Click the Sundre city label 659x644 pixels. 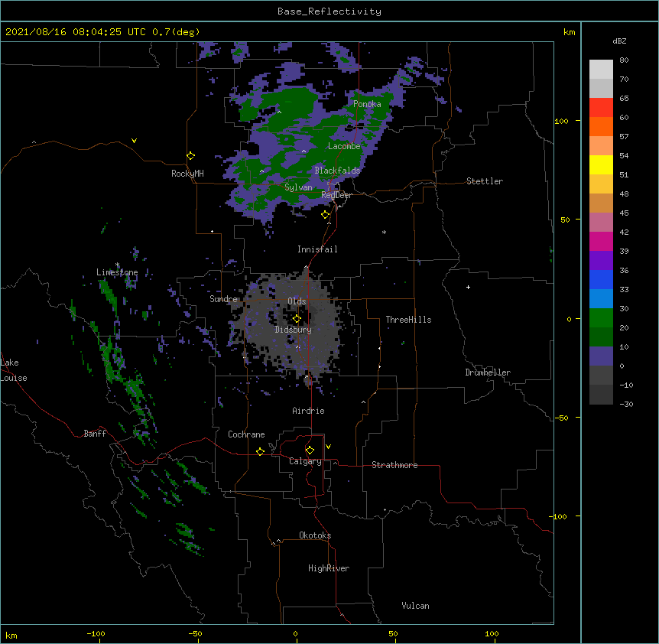(223, 299)
